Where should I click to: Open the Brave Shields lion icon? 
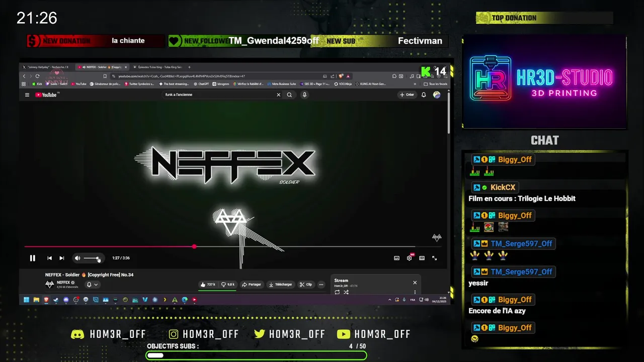coord(341,76)
